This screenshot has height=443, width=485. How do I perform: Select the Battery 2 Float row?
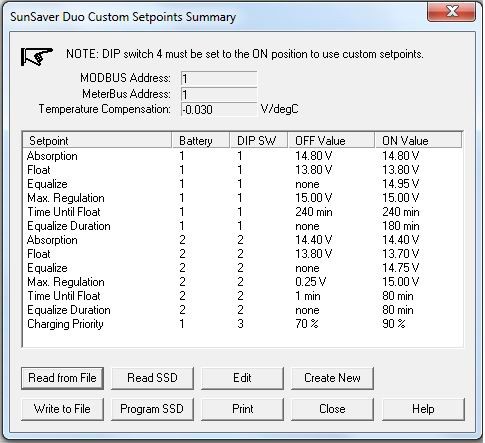click(242, 254)
